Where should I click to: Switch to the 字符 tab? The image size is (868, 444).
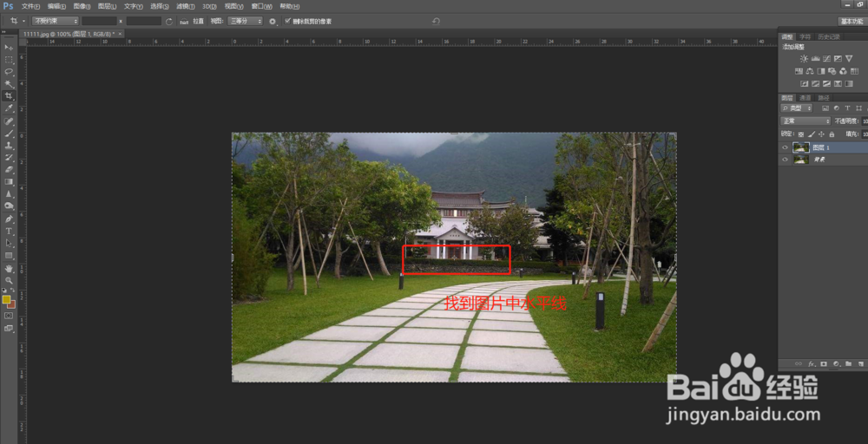(x=806, y=37)
